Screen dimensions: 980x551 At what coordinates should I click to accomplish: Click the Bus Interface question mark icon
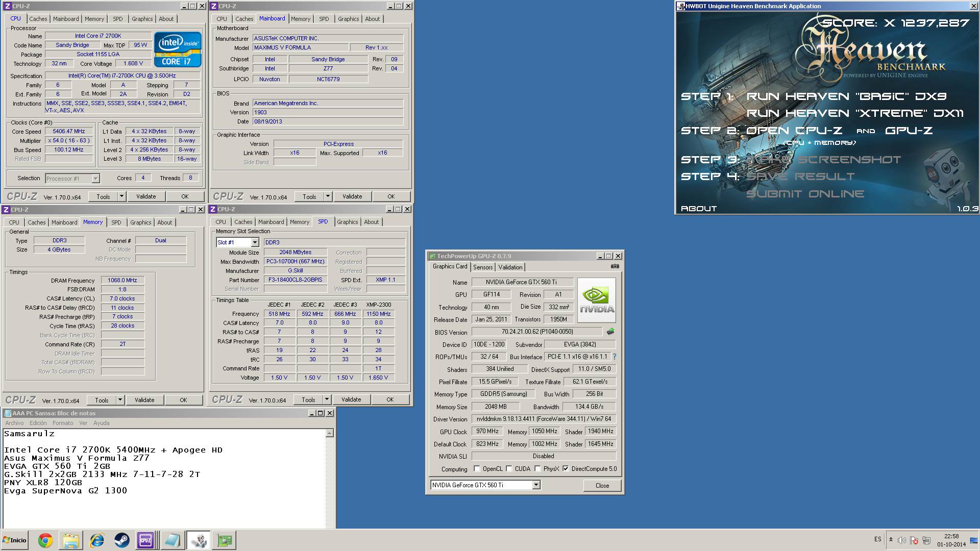pyautogui.click(x=614, y=357)
